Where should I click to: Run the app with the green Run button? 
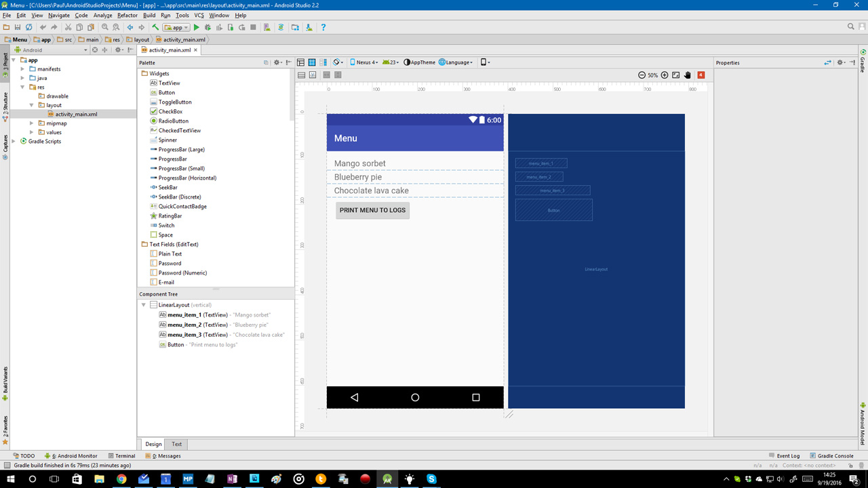196,27
